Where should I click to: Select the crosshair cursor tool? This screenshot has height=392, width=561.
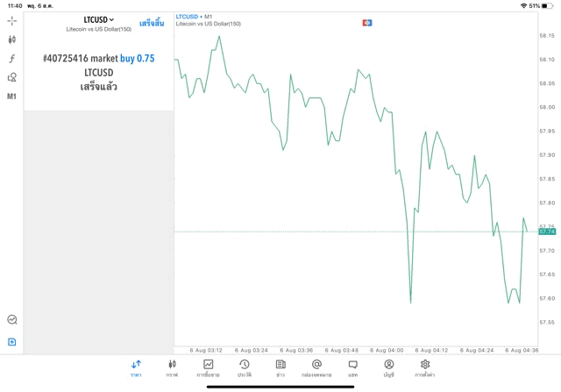coord(12,20)
